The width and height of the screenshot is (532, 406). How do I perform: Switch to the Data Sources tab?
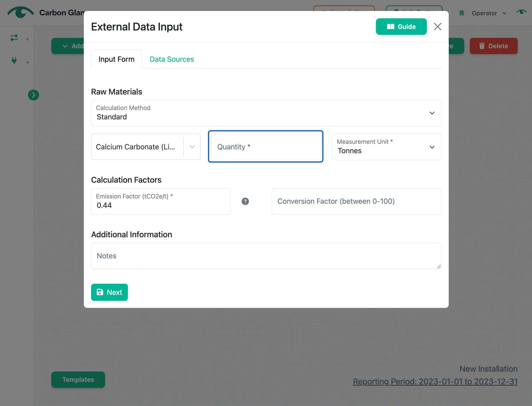(172, 59)
